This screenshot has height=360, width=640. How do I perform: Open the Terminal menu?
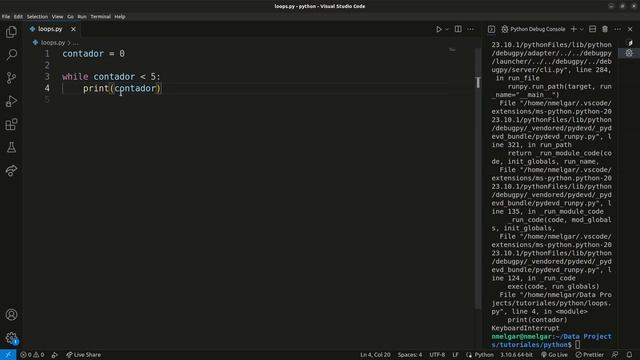[100, 17]
